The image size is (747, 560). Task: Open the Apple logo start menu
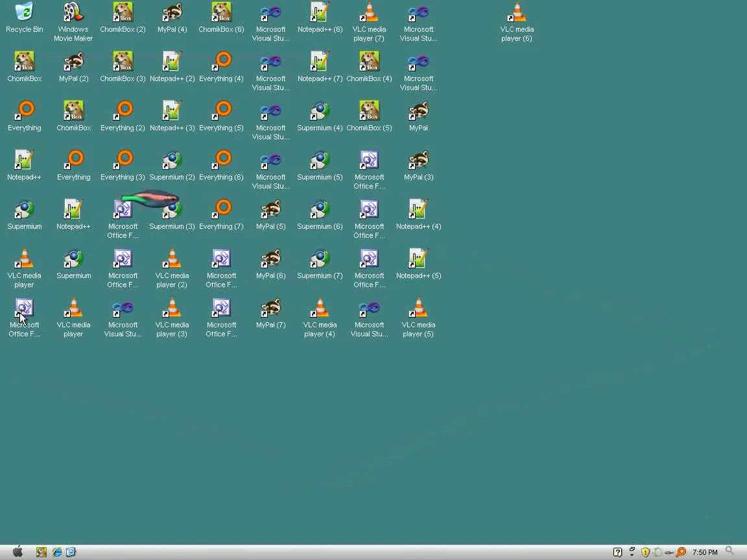[18, 552]
